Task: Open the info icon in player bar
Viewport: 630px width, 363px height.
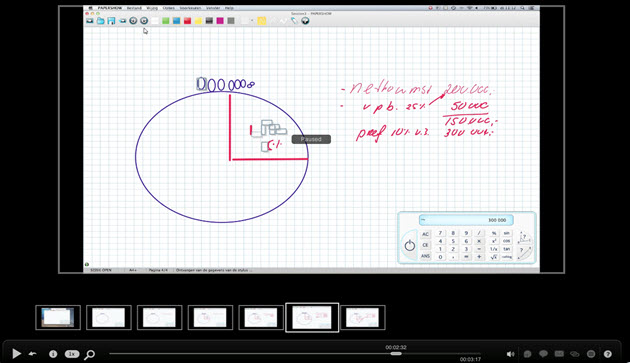Action: click(x=53, y=354)
